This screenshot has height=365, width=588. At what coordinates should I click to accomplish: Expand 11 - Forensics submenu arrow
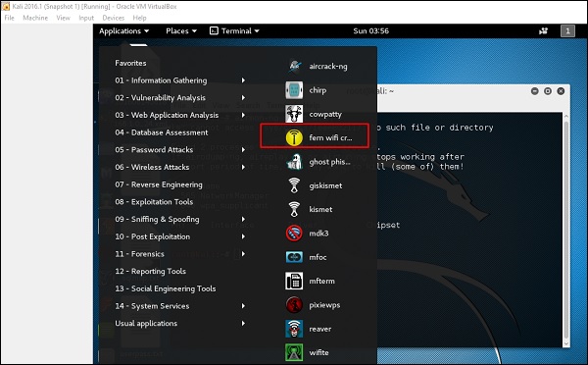(243, 254)
